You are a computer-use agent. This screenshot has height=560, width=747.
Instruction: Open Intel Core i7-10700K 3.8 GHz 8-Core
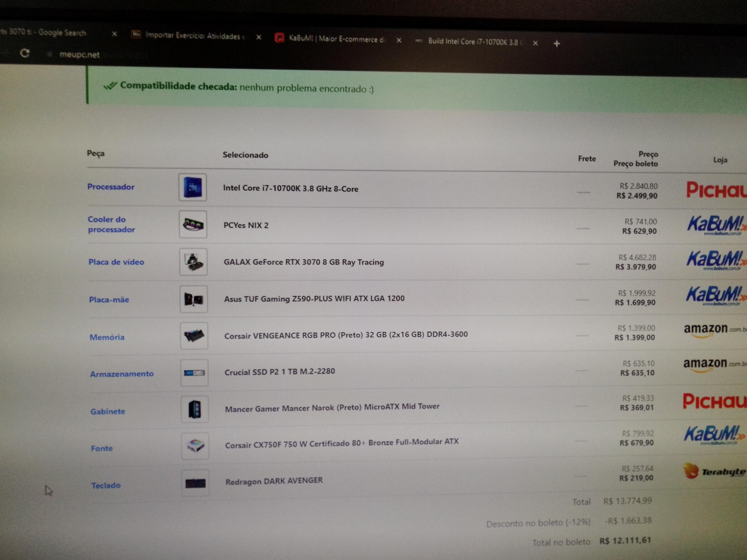[290, 188]
